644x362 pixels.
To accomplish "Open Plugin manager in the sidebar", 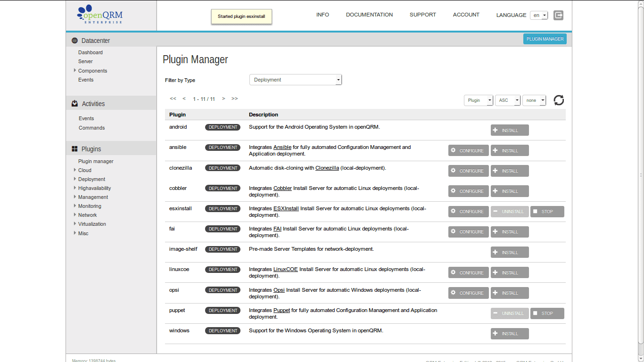I will 96,161.
